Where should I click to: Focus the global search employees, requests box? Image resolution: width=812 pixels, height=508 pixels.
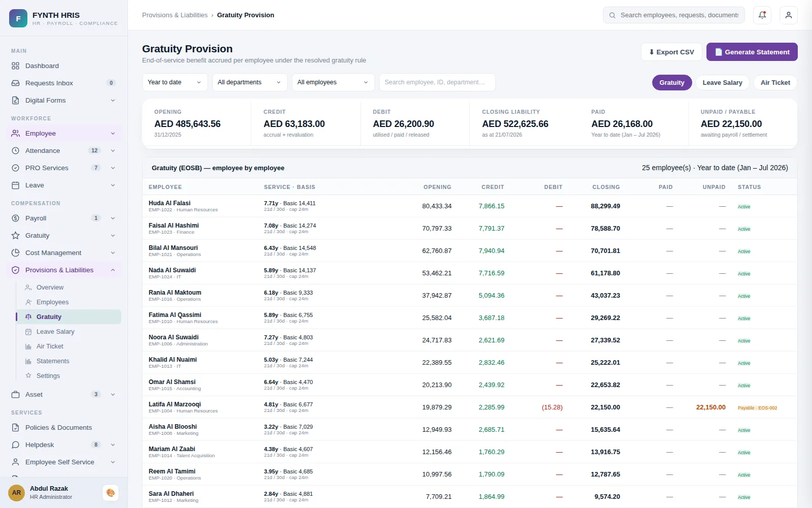click(674, 15)
